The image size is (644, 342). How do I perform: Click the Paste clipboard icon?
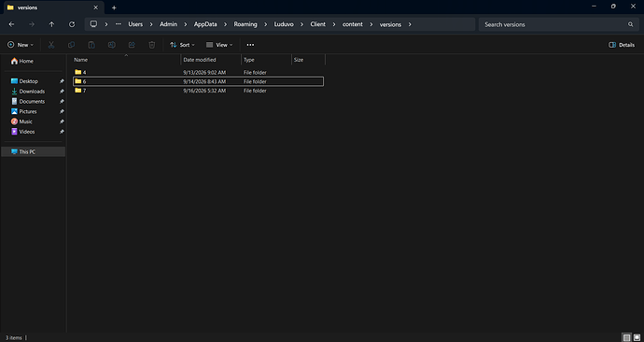coord(91,45)
